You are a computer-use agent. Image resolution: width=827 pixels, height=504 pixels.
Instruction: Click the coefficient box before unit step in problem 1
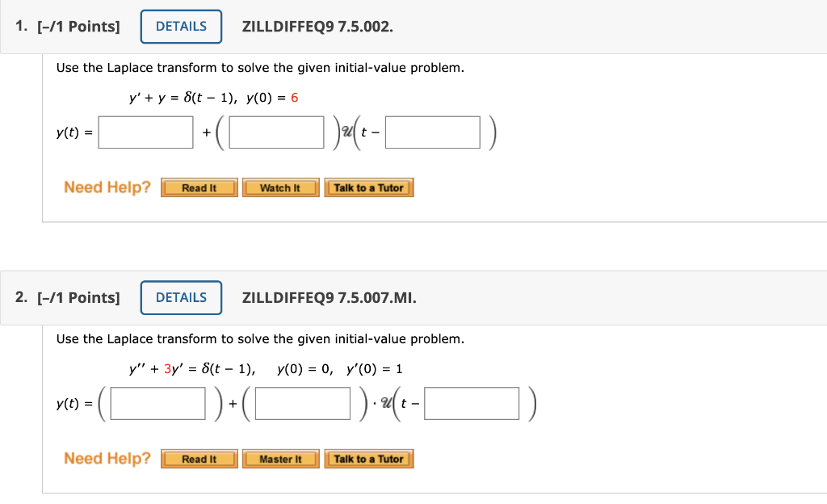tap(275, 132)
